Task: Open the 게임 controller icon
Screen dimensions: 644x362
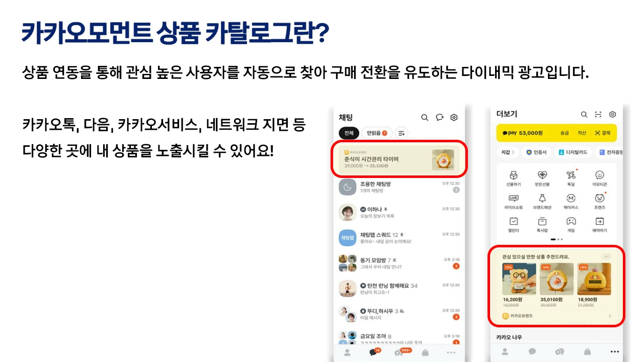Action: tap(571, 221)
